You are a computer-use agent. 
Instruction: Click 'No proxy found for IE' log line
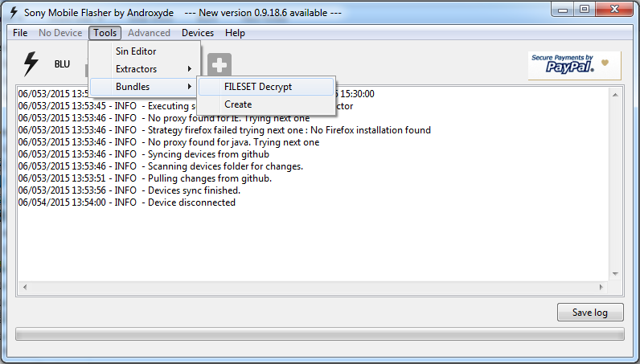tap(164, 118)
